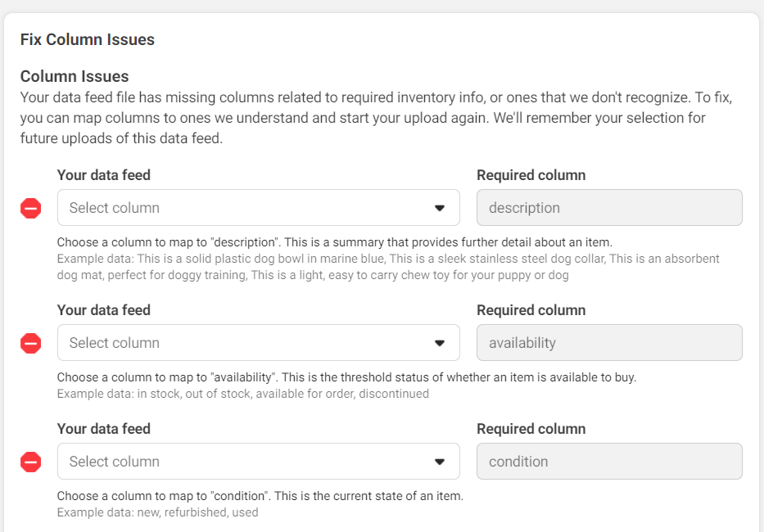Click "Required column" label above description field

(531, 175)
